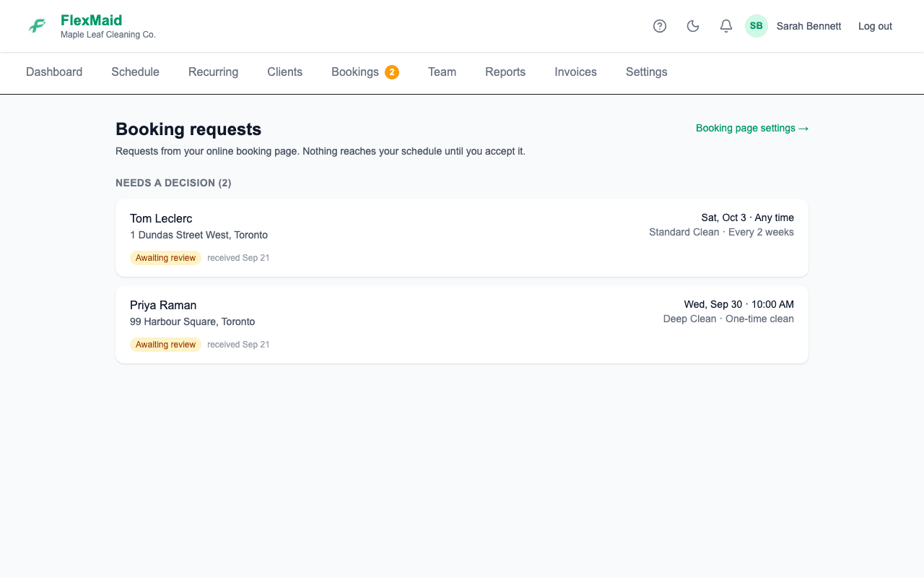The width and height of the screenshot is (924, 578).
Task: Go to the Settings tab
Action: pyautogui.click(x=646, y=72)
